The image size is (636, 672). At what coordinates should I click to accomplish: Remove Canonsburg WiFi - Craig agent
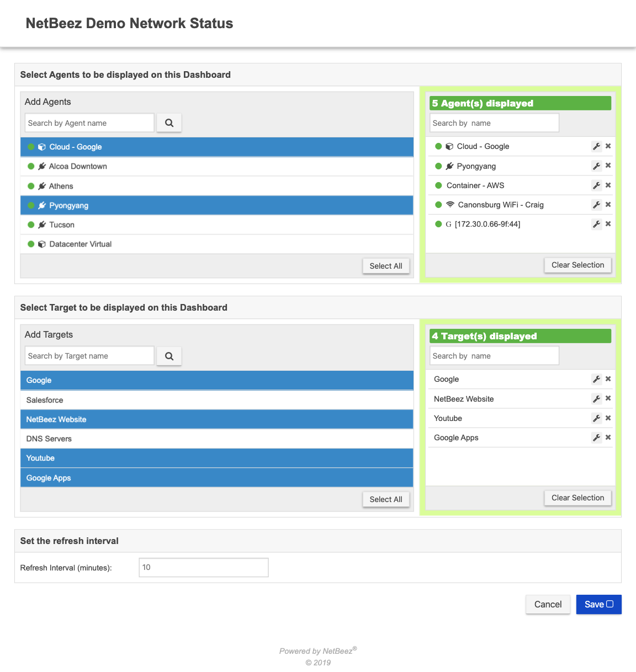coord(608,205)
